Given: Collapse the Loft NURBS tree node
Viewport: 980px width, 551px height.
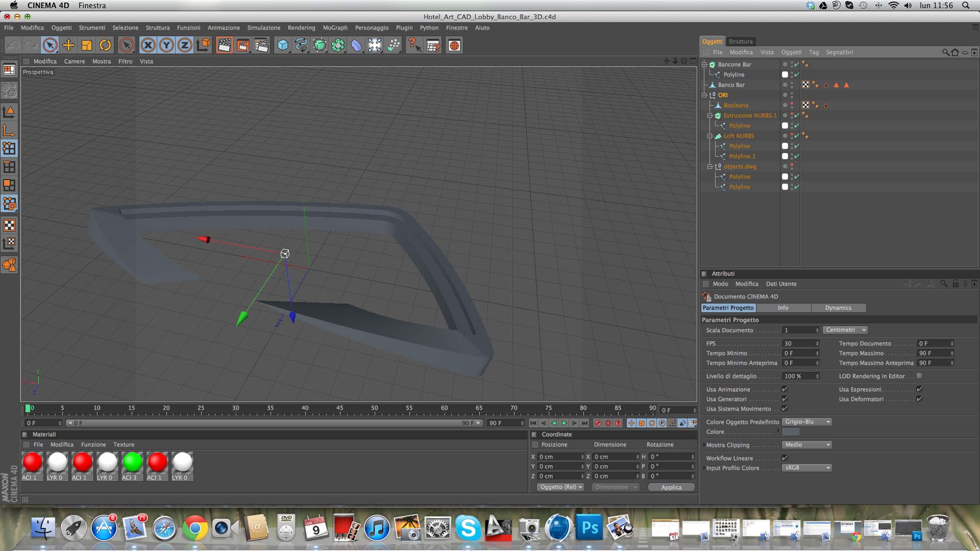Looking at the screenshot, I should click(x=709, y=136).
